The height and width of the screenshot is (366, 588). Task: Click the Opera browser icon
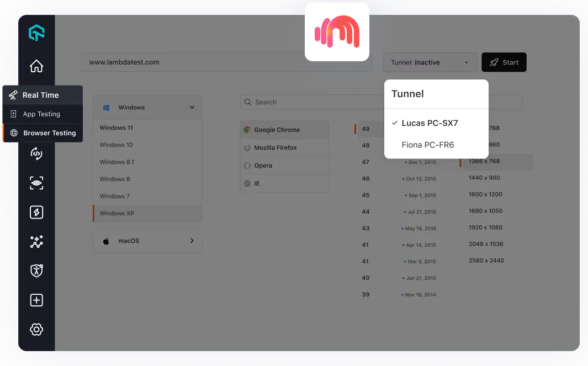[247, 166]
